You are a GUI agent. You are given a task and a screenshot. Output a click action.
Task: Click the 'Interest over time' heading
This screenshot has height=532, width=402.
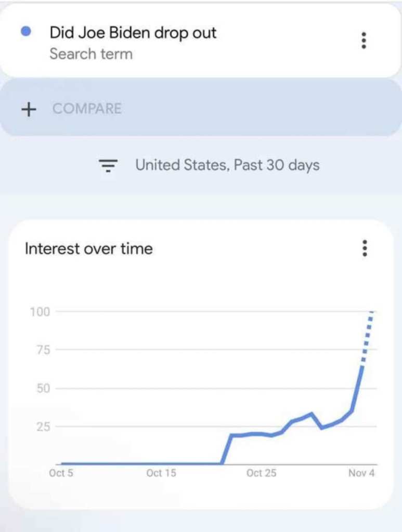click(x=89, y=249)
